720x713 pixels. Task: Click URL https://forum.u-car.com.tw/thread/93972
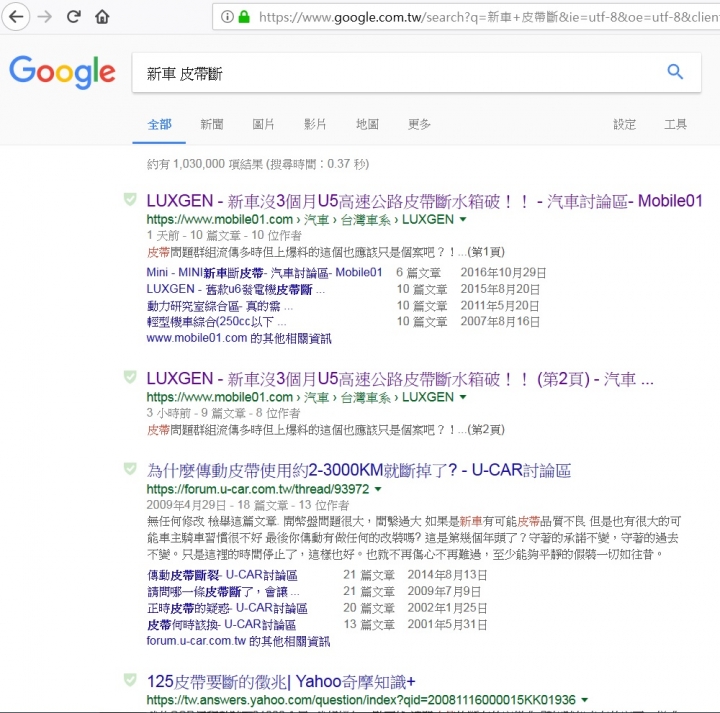[258, 489]
